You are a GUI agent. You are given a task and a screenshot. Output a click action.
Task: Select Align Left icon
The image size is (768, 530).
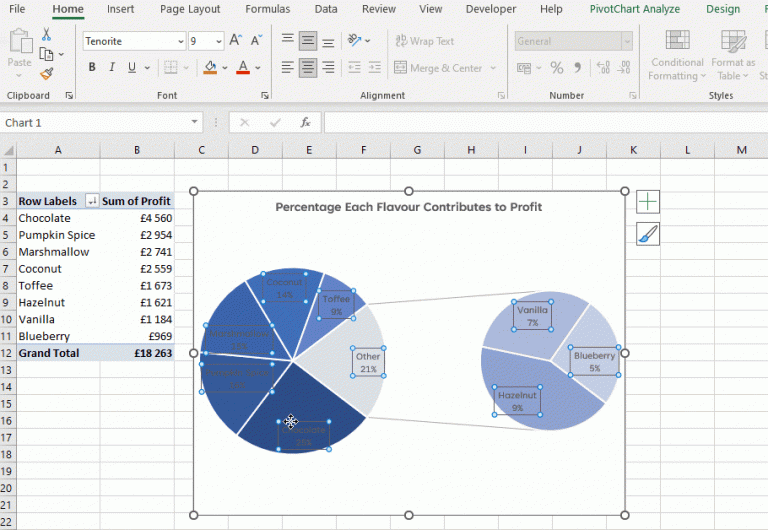click(x=288, y=68)
